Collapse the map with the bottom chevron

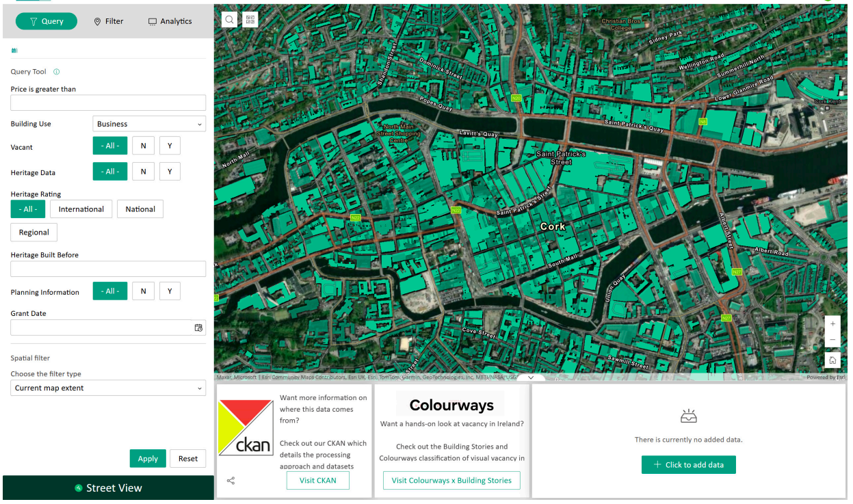(x=530, y=377)
